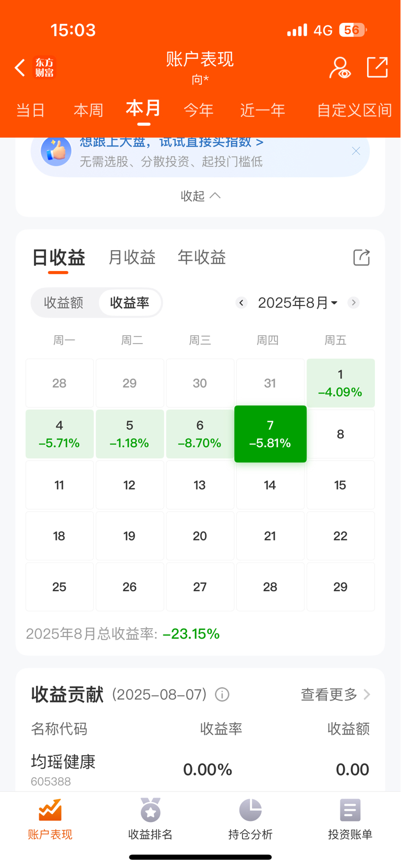The width and height of the screenshot is (401, 868).
Task: Open 持仓分析 pie chart icon
Action: (250, 810)
